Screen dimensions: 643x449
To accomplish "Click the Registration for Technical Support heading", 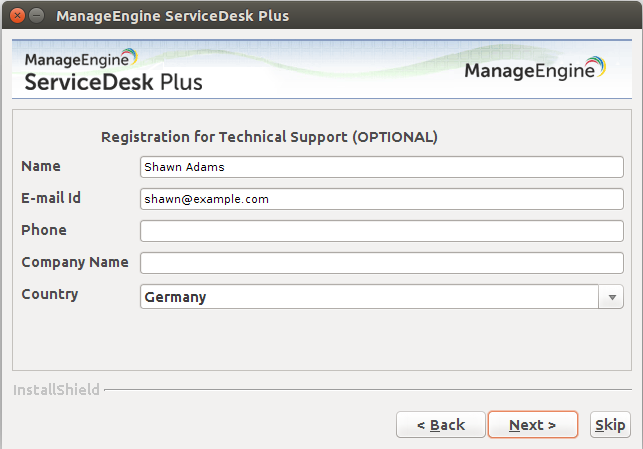I will coord(270,136).
